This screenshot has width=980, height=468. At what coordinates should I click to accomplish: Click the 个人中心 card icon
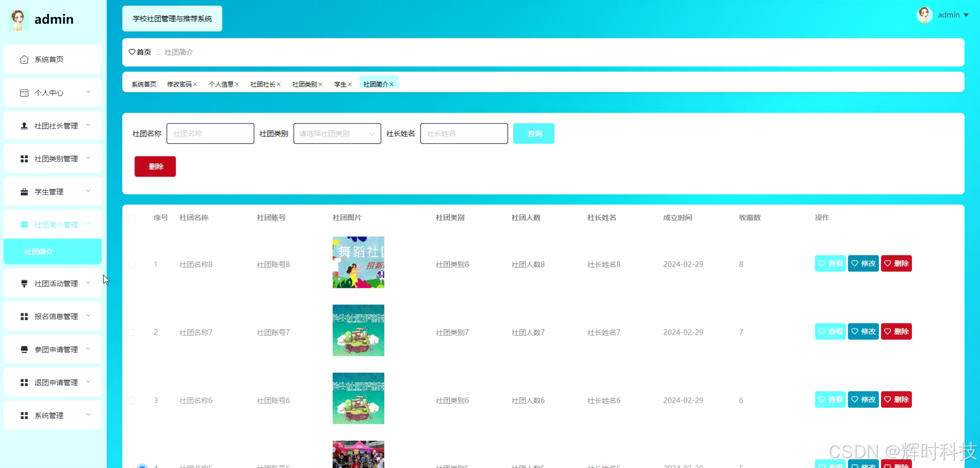[24, 93]
